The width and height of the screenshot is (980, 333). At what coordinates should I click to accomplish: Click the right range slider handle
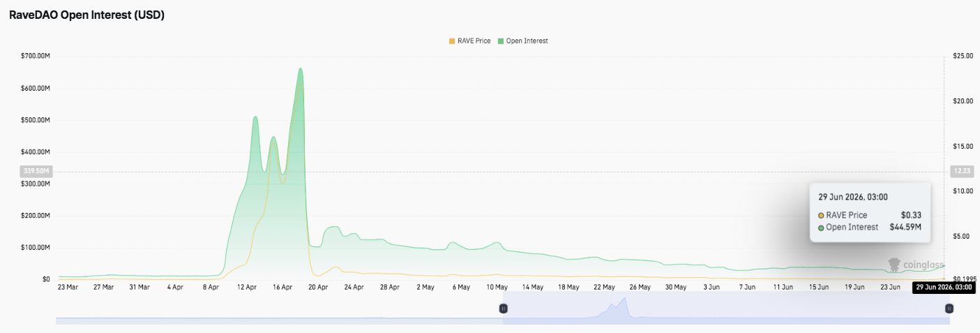(x=949, y=309)
